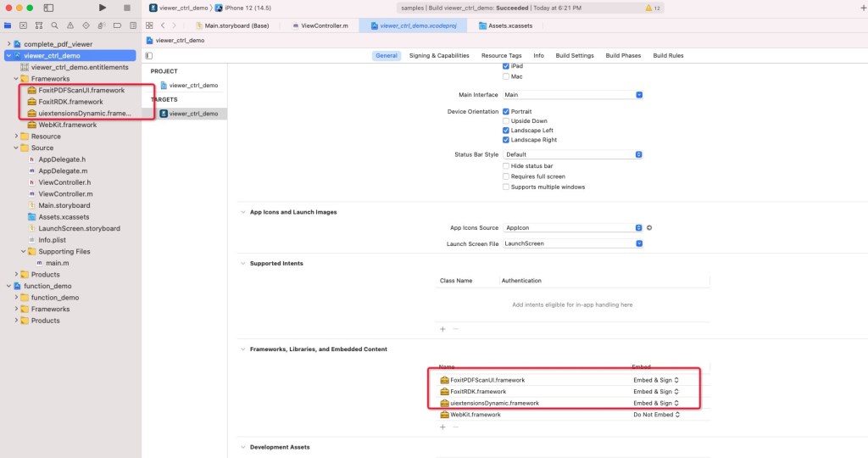Switch to the Build Settings tab
This screenshot has height=458, width=868.
[575, 55]
